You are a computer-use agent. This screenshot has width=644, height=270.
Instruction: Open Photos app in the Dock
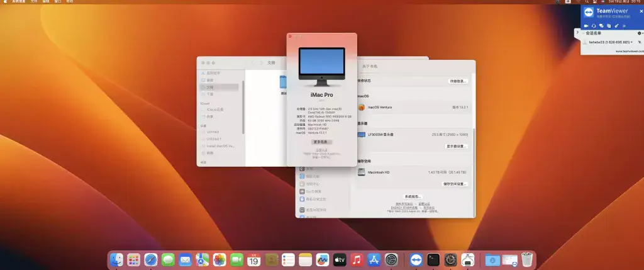(x=219, y=259)
